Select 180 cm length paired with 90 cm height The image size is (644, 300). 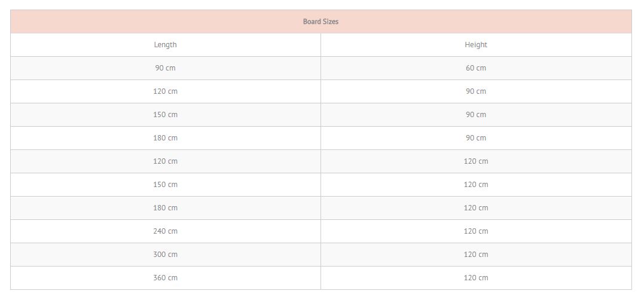point(166,138)
